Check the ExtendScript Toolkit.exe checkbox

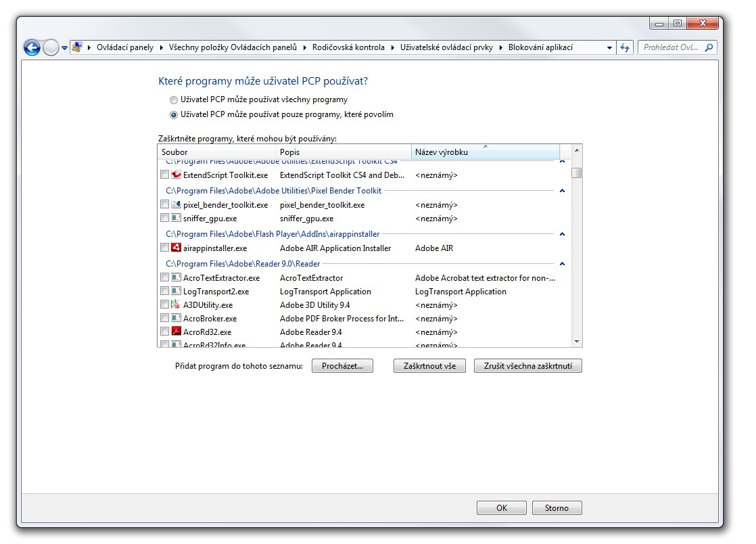tap(164, 175)
